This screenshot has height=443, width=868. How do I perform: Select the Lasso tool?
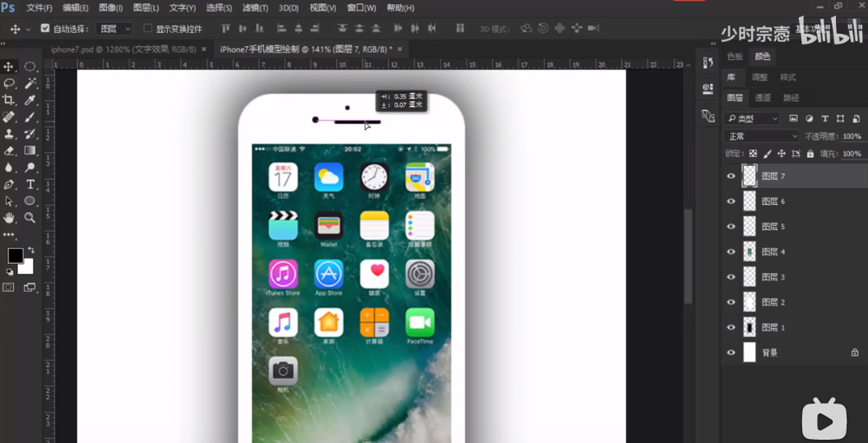(x=9, y=84)
